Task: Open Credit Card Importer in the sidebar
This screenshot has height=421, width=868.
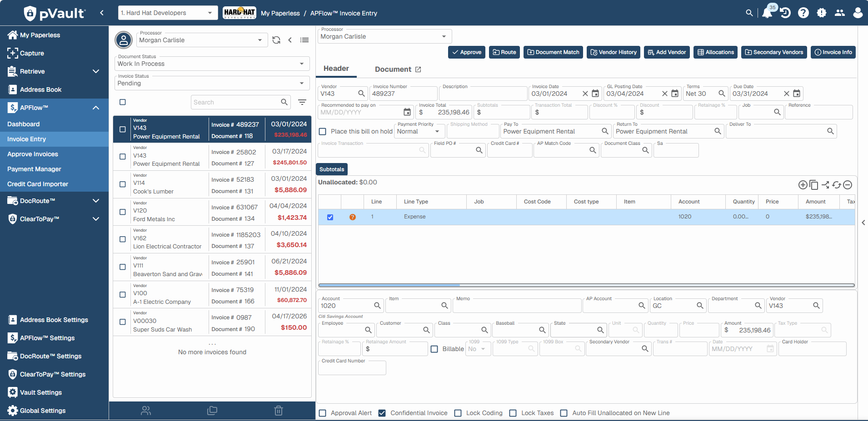Action: (38, 184)
